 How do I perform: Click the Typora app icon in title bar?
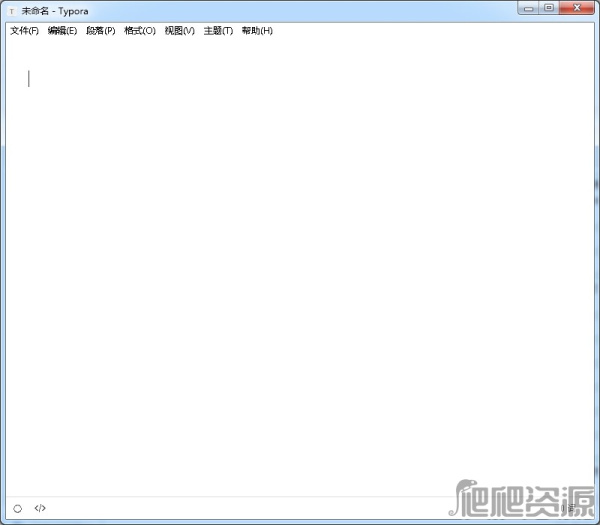point(12,9)
